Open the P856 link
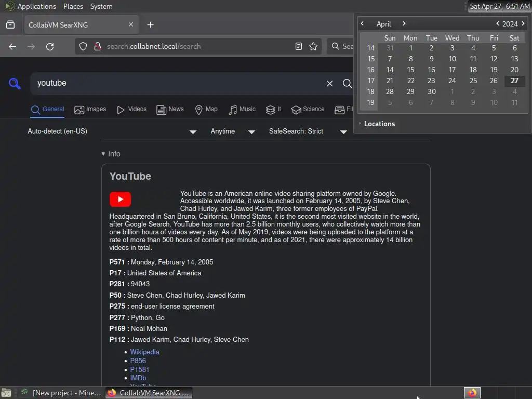The image size is (532, 399). point(138,361)
